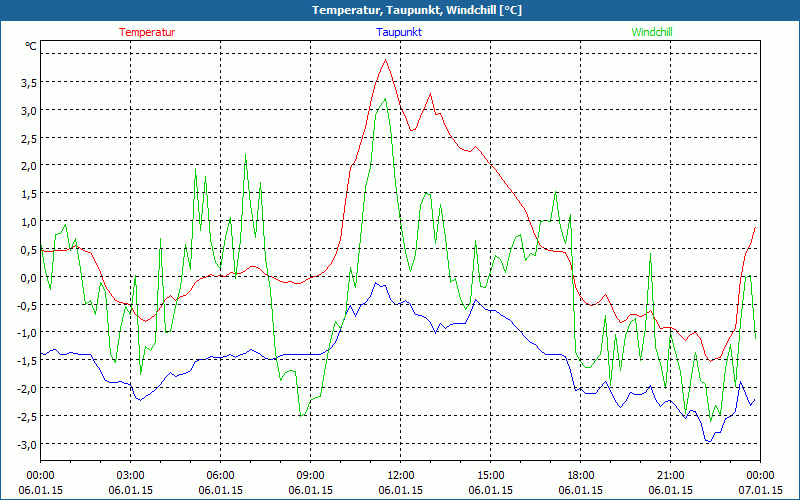Click the '2,5' y-axis value

[28, 139]
